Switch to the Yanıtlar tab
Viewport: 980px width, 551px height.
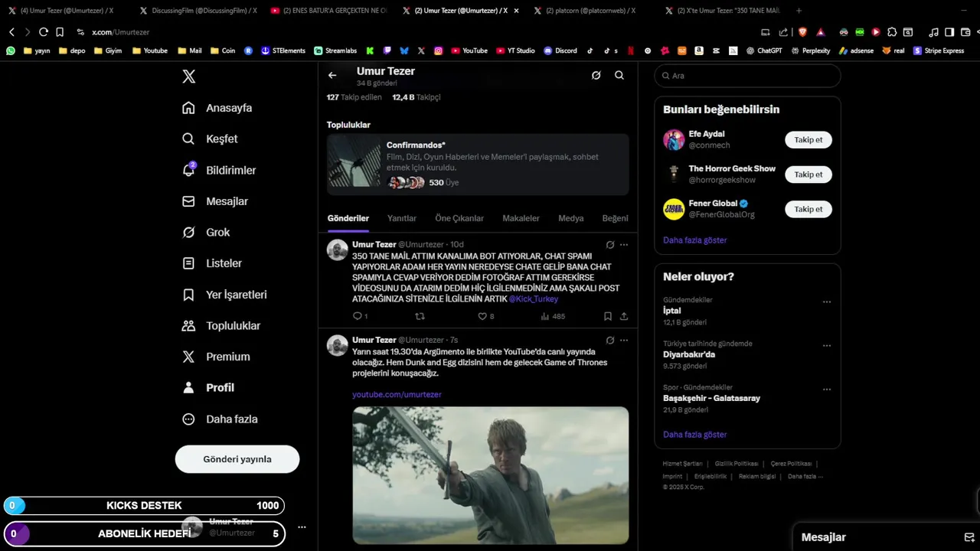(402, 218)
